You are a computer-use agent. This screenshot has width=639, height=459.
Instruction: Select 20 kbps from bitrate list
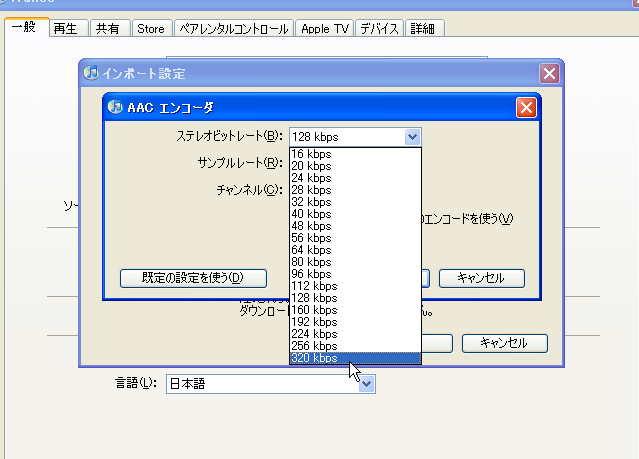click(x=355, y=166)
